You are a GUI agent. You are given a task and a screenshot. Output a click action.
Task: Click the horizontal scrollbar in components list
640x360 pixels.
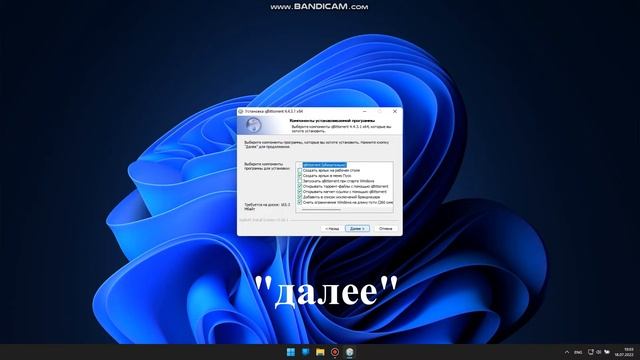pyautogui.click(x=321, y=209)
